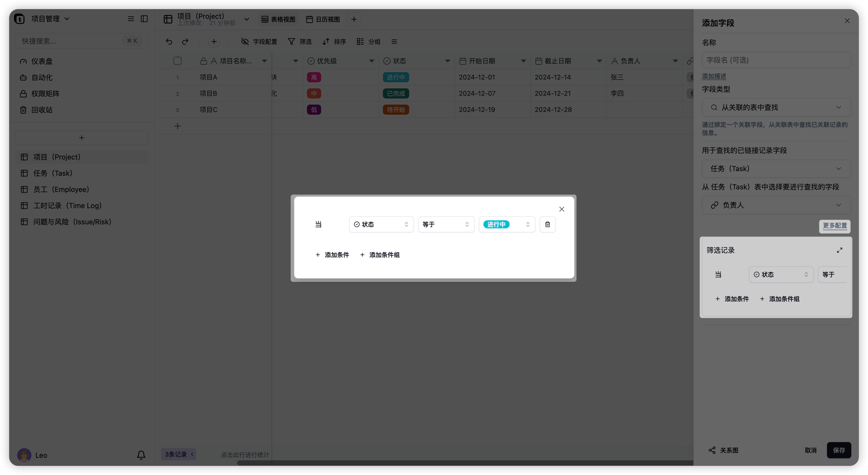Delete the filter condition with the trash icon

click(547, 224)
